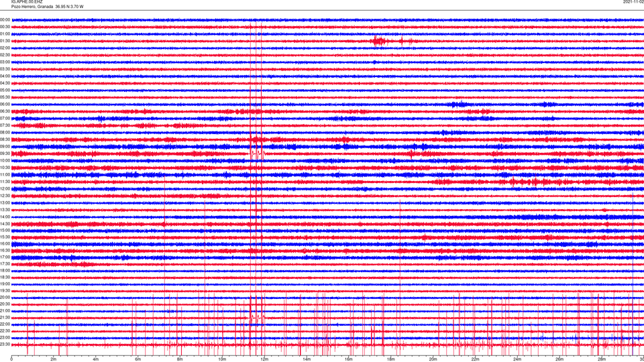
Task: Select the 22m axis tick label
Action: click(x=475, y=359)
